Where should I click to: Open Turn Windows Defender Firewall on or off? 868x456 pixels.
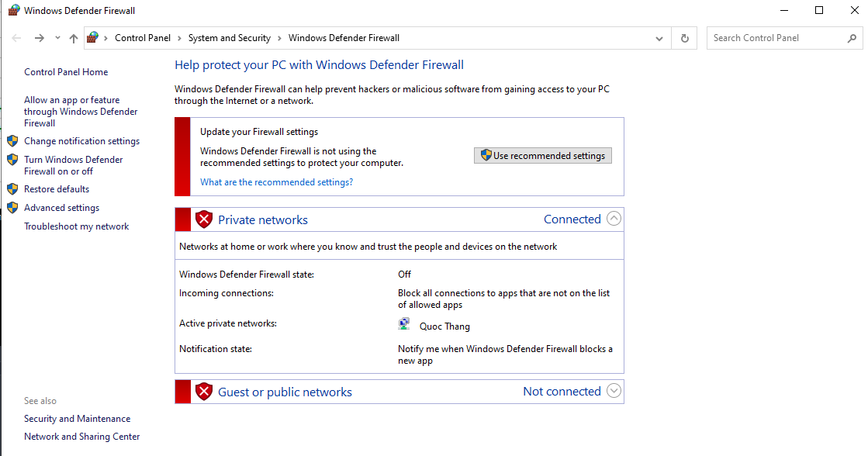coord(73,165)
